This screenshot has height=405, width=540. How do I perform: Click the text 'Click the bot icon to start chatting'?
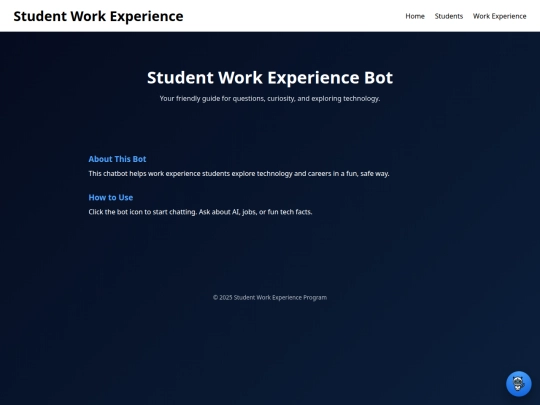coord(143,212)
